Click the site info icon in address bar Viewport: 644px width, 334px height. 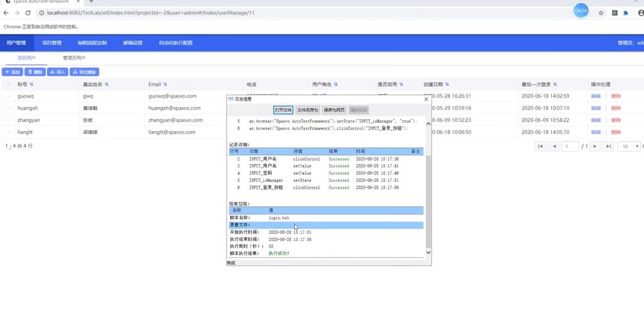[42, 13]
